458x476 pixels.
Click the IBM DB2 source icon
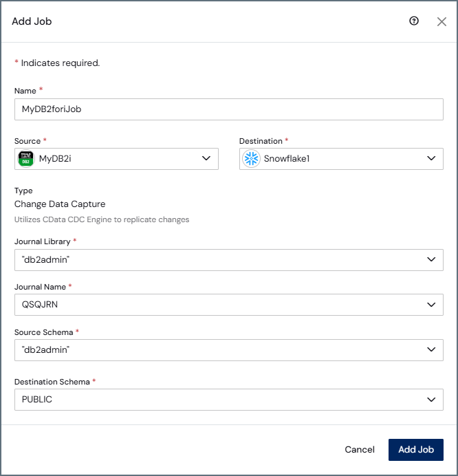pyautogui.click(x=26, y=158)
